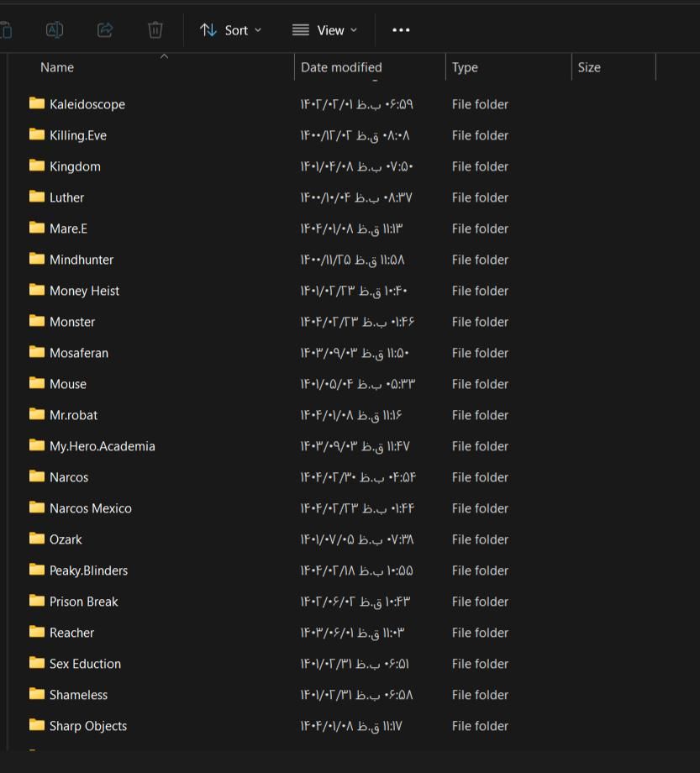This screenshot has height=773, width=700.
Task: Select the Reacher folder icon
Action: (37, 632)
